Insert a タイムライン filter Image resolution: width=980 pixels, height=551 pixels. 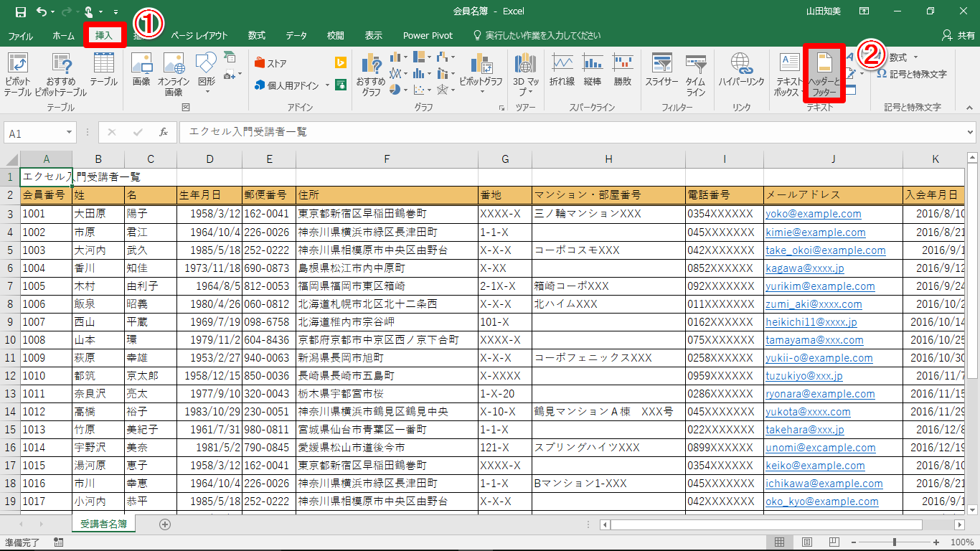click(696, 75)
